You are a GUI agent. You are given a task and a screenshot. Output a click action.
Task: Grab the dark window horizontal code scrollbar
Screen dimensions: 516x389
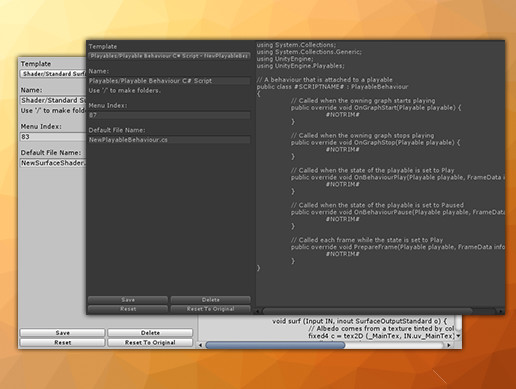368,311
